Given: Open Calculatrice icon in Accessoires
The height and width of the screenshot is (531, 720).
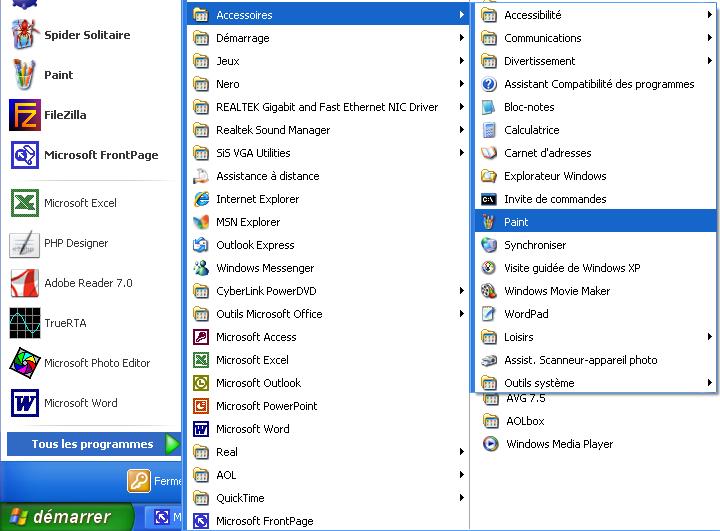Looking at the screenshot, I should [489, 130].
